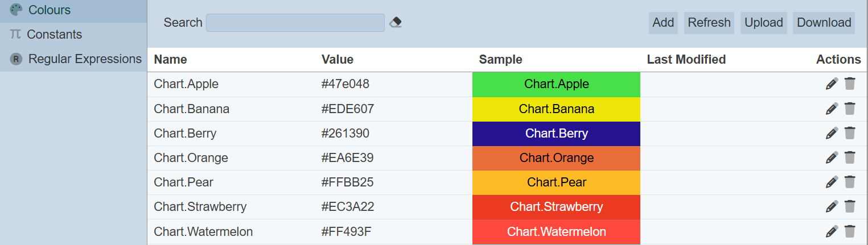Open the Colours section in sidebar
868x245 pixels.
coord(49,10)
